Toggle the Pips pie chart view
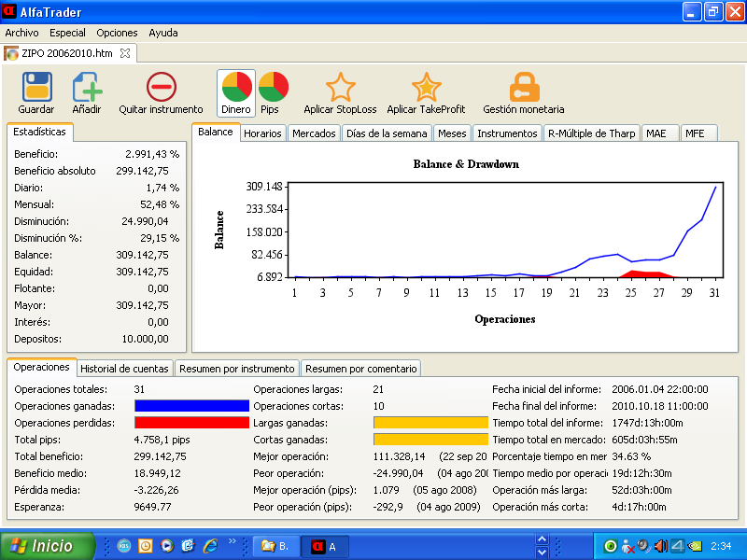The height and width of the screenshot is (560, 747). tap(272, 88)
